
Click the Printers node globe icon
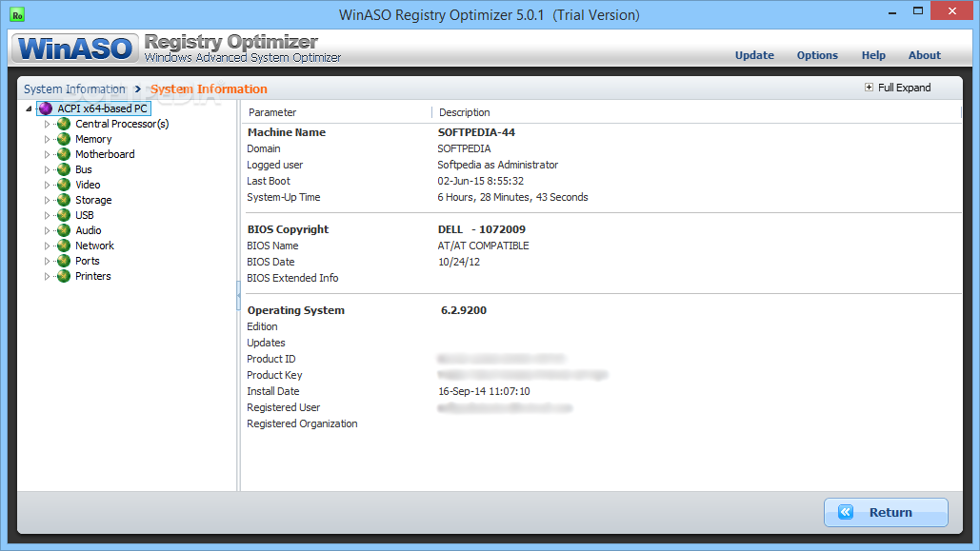coord(64,276)
